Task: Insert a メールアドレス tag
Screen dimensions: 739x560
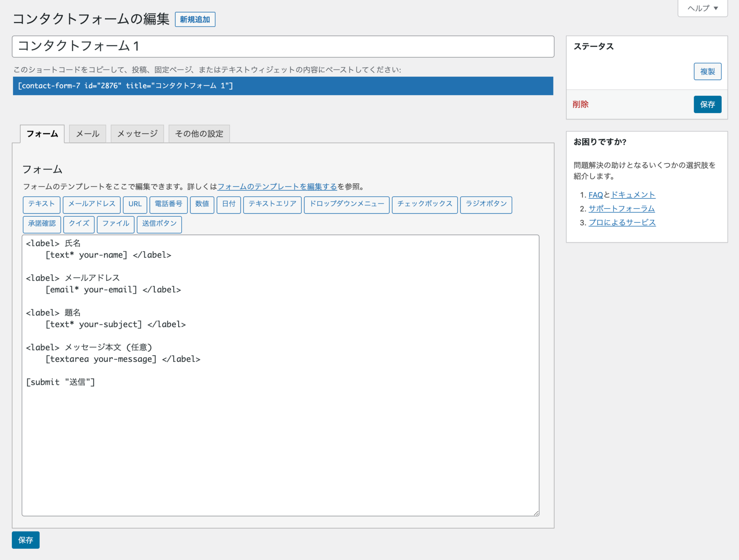Action: (92, 204)
